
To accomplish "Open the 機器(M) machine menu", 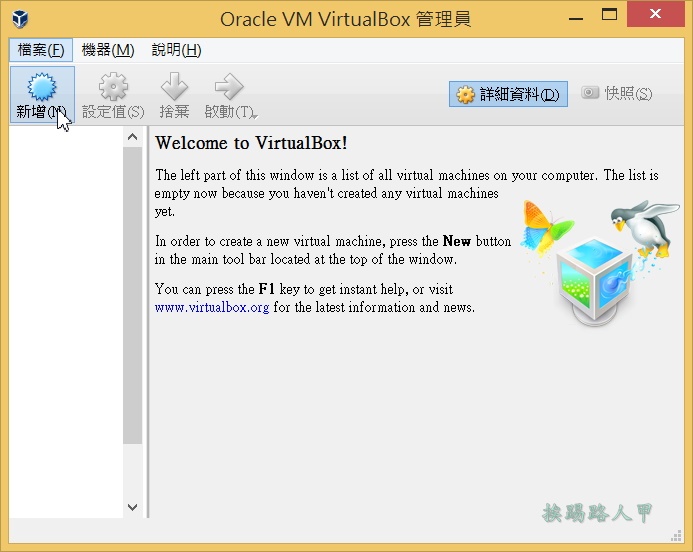I will (x=108, y=50).
